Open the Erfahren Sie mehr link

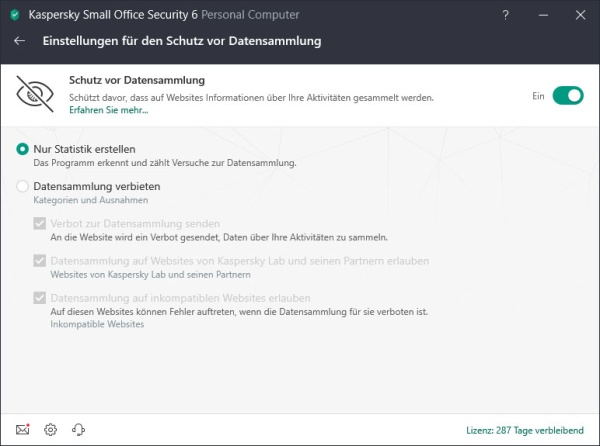(108, 110)
